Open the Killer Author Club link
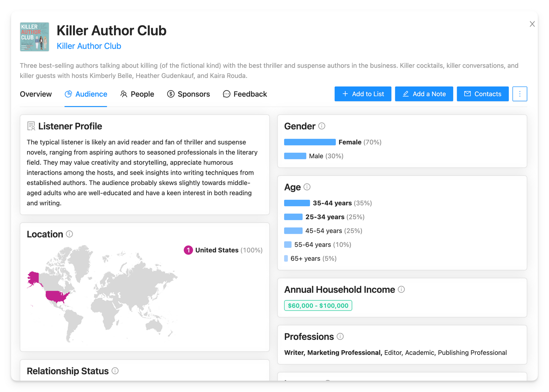The image size is (549, 392). pyautogui.click(x=89, y=46)
